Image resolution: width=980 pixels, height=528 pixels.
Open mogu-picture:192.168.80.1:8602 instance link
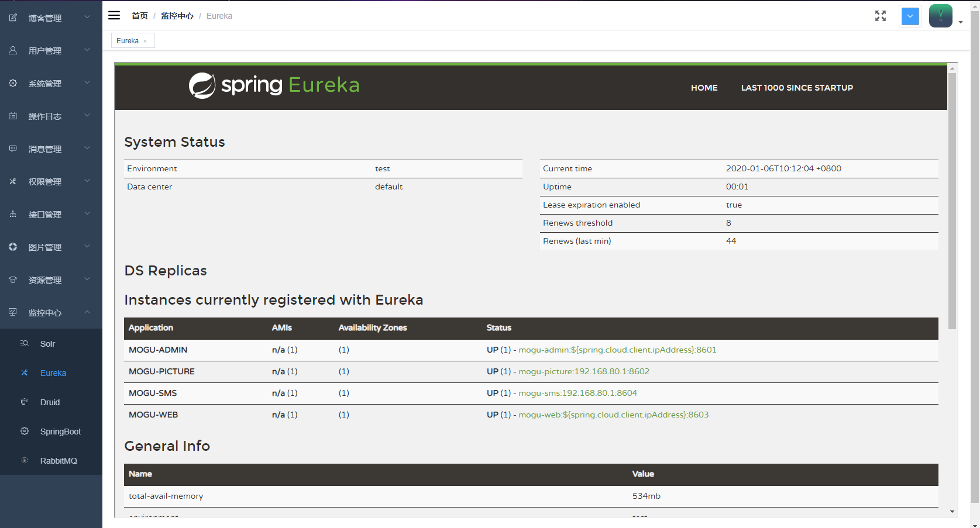click(584, 371)
